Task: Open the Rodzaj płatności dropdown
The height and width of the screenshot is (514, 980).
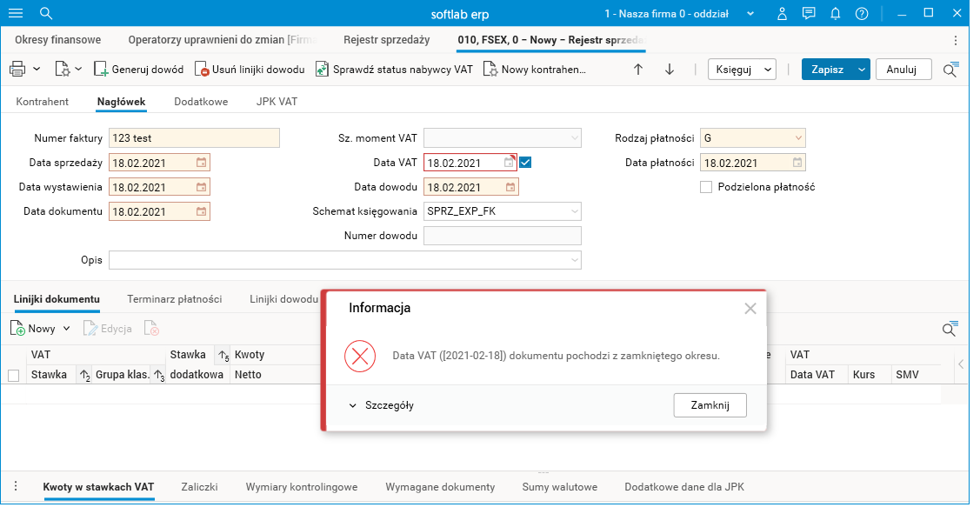Action: point(798,138)
